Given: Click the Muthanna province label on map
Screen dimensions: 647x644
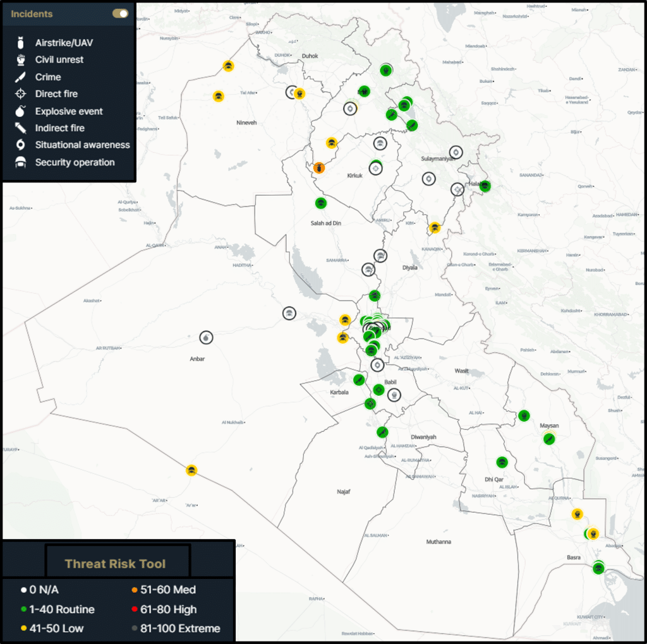Looking at the screenshot, I should pos(438,542).
